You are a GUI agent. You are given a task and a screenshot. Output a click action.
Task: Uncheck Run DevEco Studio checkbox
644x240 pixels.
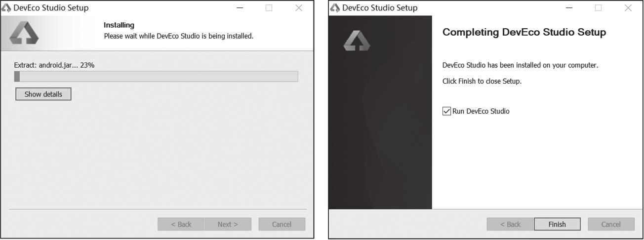pos(447,111)
